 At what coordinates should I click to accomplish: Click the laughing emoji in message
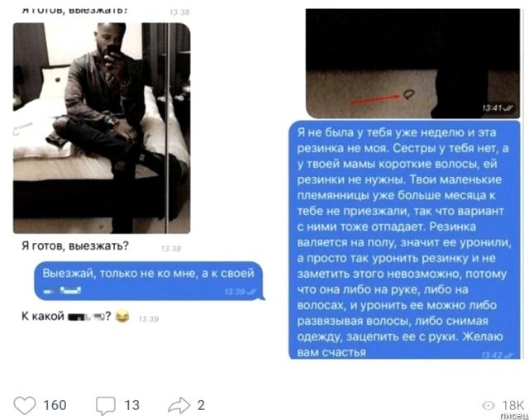point(122,317)
